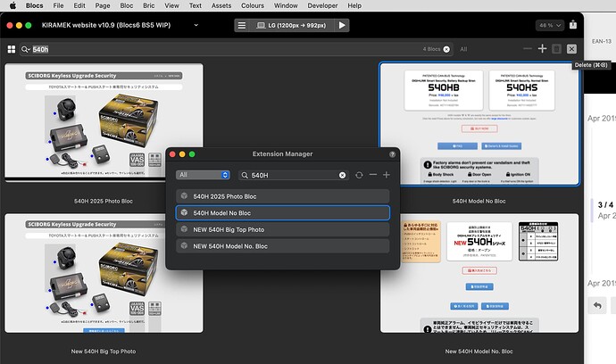Viewport: 616px width, 364px height.
Task: Click the back arrow button in the right background window
Action: (597, 305)
